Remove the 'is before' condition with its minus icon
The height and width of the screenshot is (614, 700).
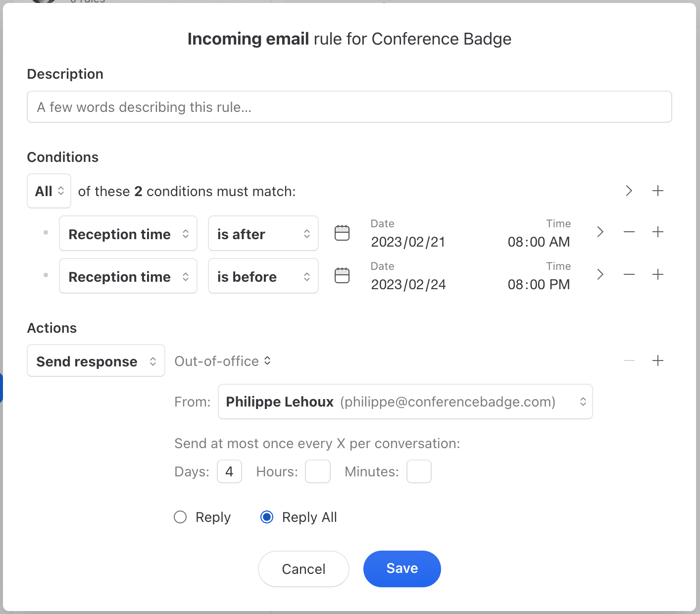629,274
